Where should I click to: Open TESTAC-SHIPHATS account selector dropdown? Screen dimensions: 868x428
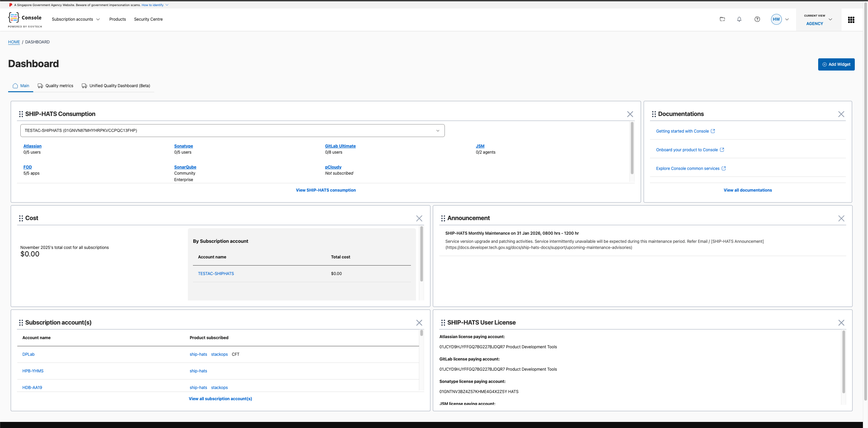(232, 131)
